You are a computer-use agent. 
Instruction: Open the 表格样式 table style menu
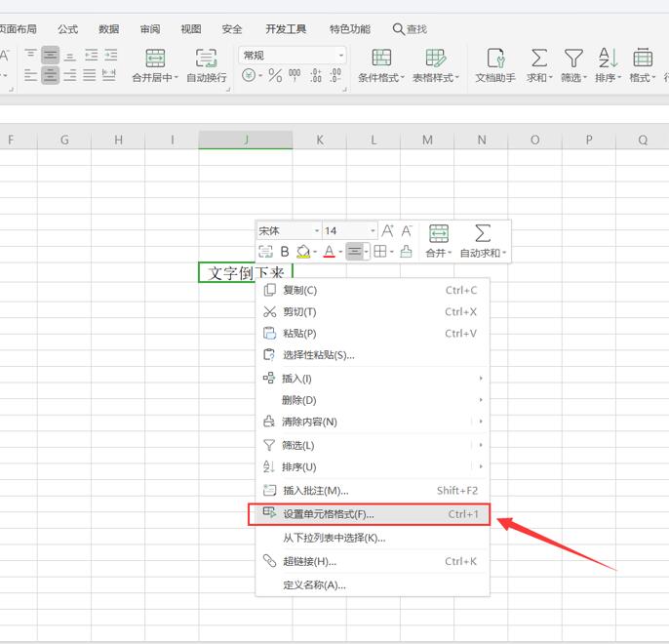[x=436, y=64]
